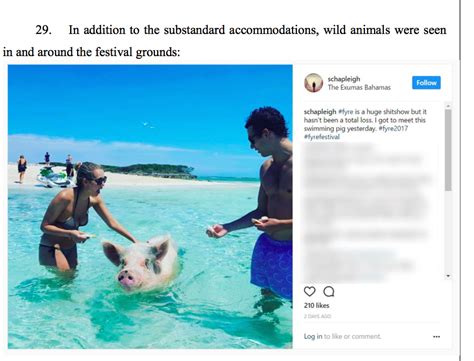Viewport: 474px width, 361px height.
Task: Click the caption author name schapleigh
Action: tap(320, 112)
